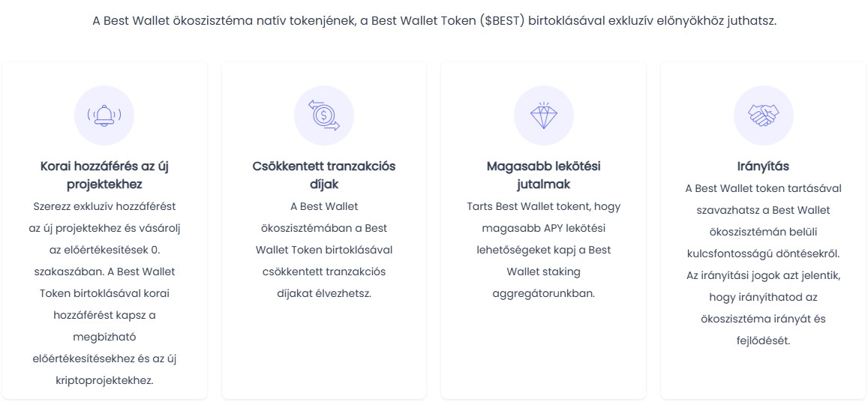Click the word 'kriptoprojektekhez' ending the first card
This screenshot has width=868, height=402.
(x=104, y=380)
